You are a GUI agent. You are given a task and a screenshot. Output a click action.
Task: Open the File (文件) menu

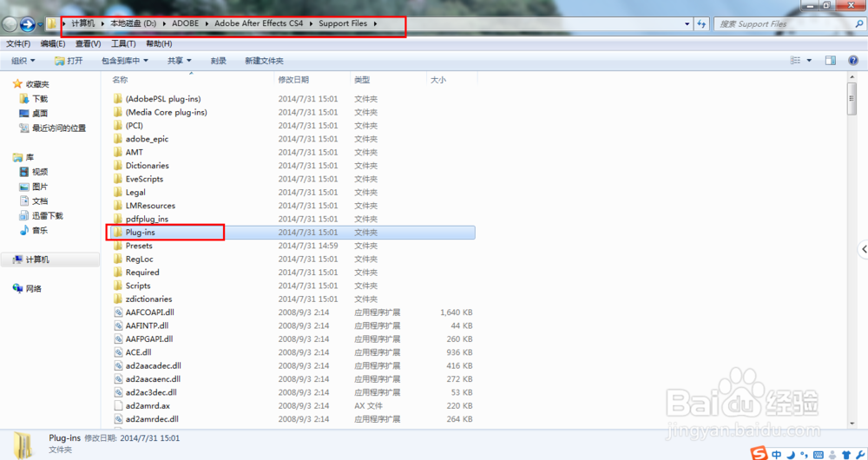18,43
